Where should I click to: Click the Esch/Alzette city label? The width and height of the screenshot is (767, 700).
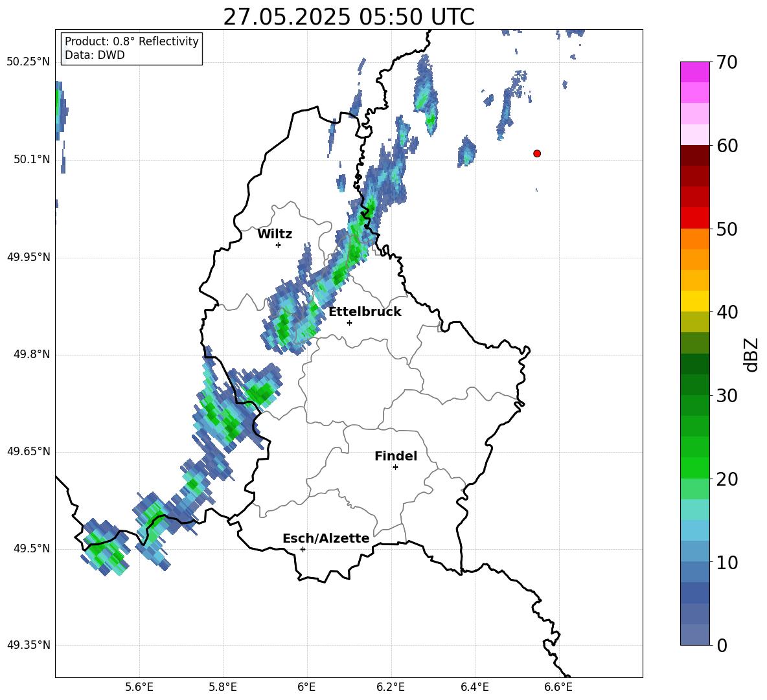pos(326,539)
